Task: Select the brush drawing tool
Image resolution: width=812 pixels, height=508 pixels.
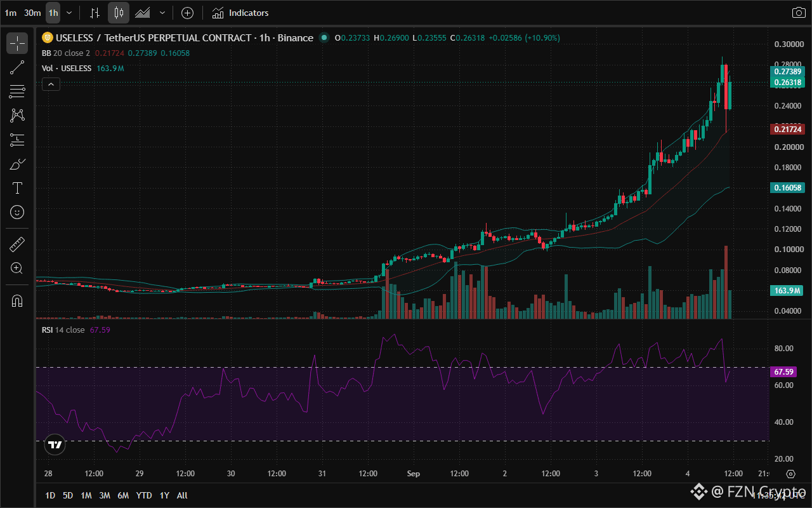Action: pyautogui.click(x=17, y=164)
